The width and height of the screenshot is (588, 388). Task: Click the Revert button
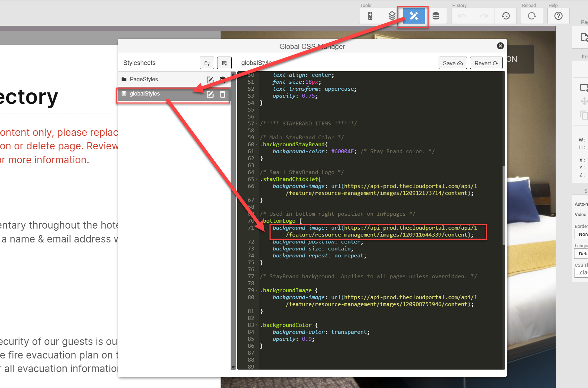(486, 63)
